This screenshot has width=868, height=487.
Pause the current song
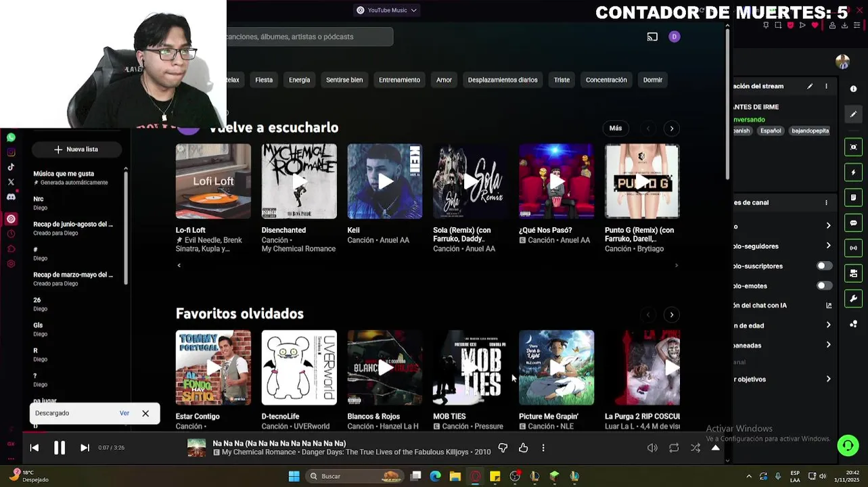click(60, 448)
